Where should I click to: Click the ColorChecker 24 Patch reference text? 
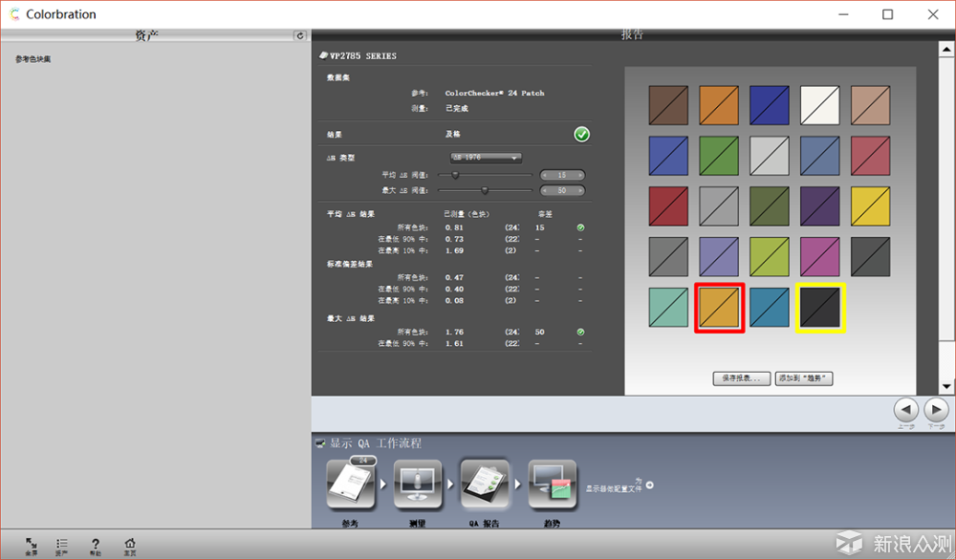[494, 94]
